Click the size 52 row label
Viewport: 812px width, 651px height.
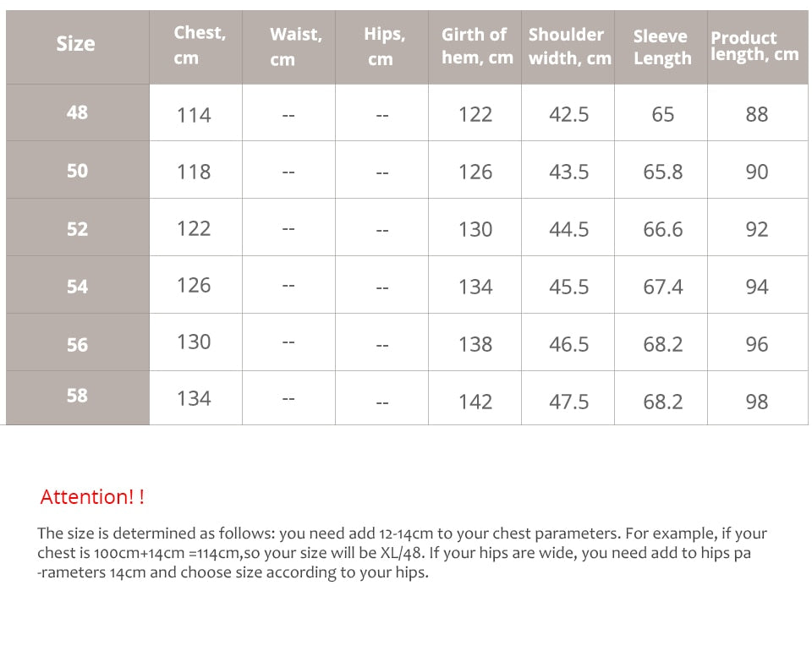coord(77,229)
